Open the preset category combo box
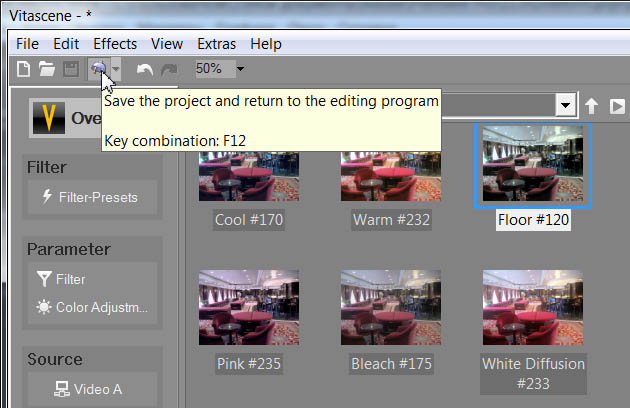The width and height of the screenshot is (630, 408). click(566, 105)
